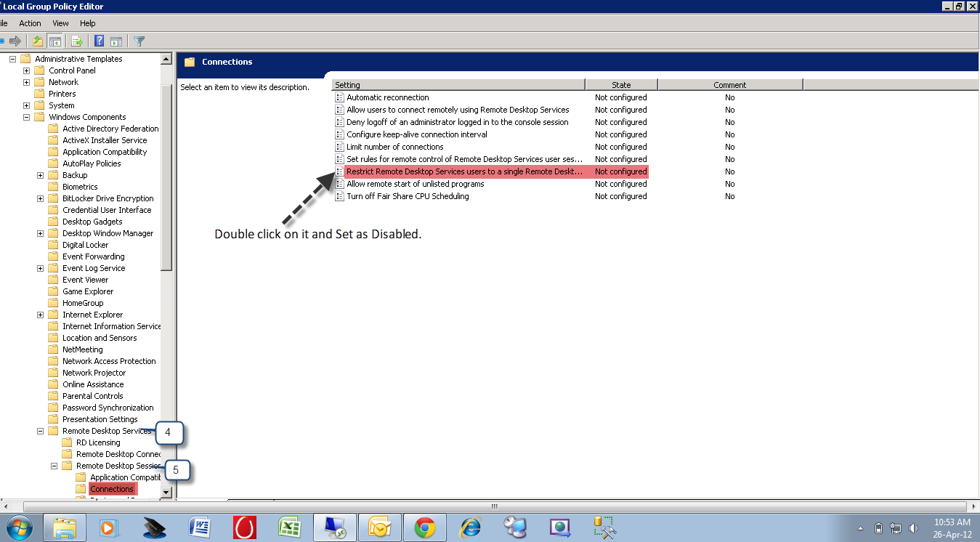This screenshot has width=980, height=542.
Task: Open the File menu
Action: pos(4,23)
